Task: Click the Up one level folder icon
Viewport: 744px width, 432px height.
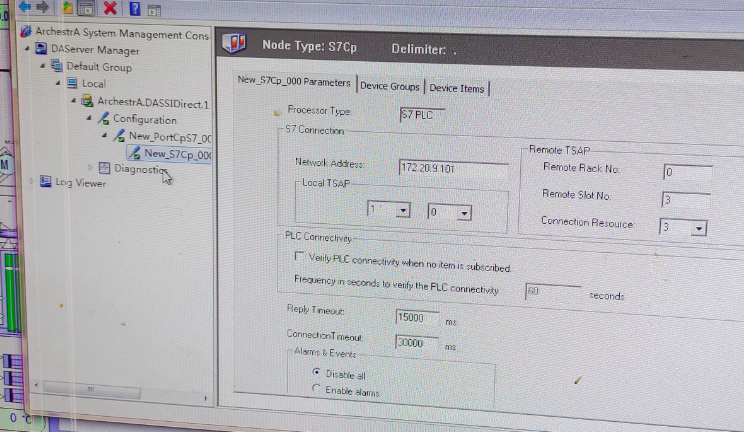Action: point(66,8)
